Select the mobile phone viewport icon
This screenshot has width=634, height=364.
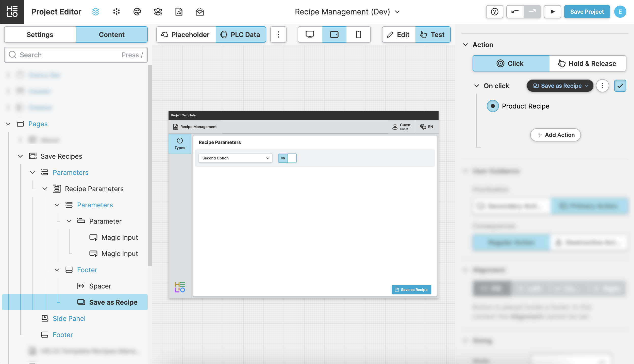[x=358, y=34]
